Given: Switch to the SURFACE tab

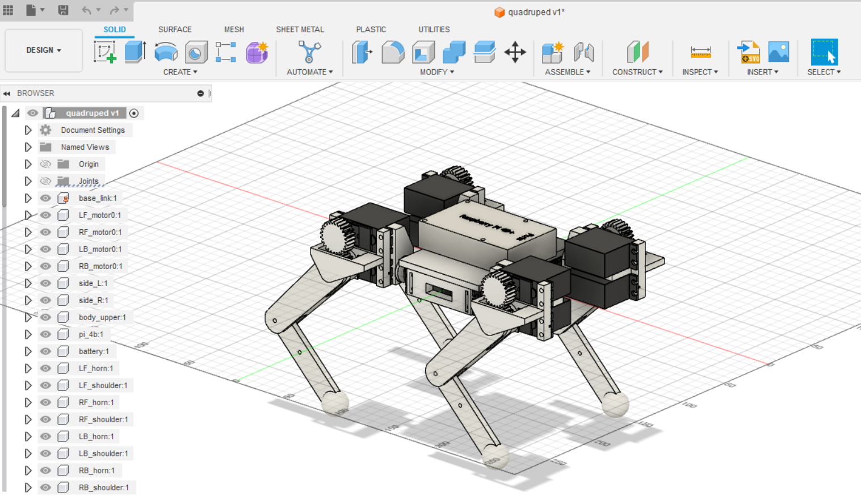Looking at the screenshot, I should [x=175, y=30].
